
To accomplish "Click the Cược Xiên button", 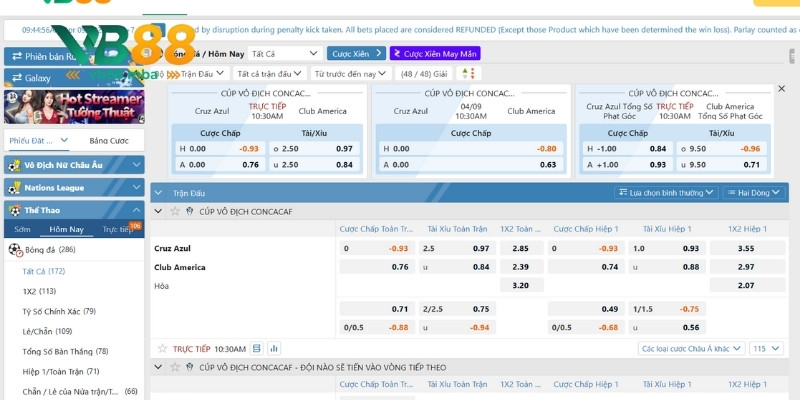I will click(355, 52).
